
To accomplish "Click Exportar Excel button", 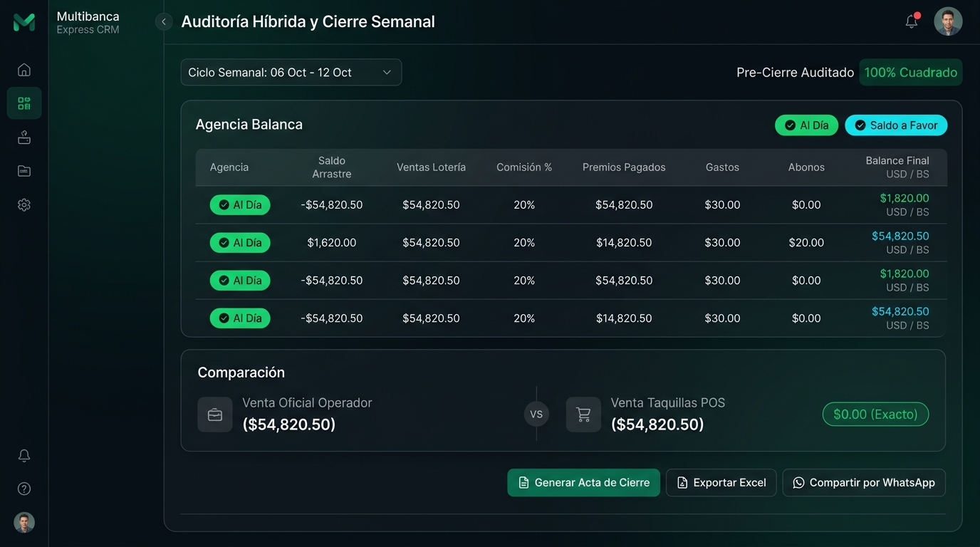I will coord(721,483).
